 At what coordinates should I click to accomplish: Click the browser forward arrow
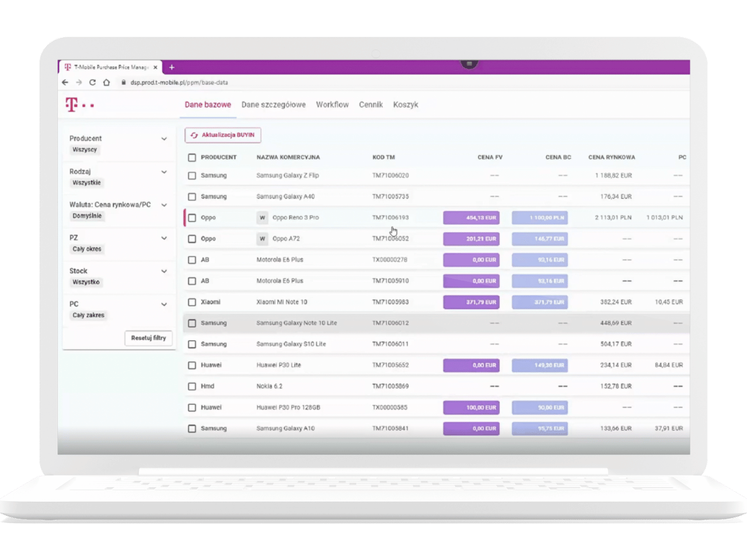click(x=79, y=82)
